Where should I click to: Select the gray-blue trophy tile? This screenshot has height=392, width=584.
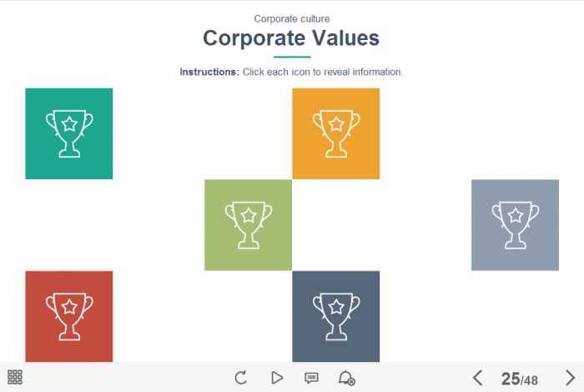point(515,225)
